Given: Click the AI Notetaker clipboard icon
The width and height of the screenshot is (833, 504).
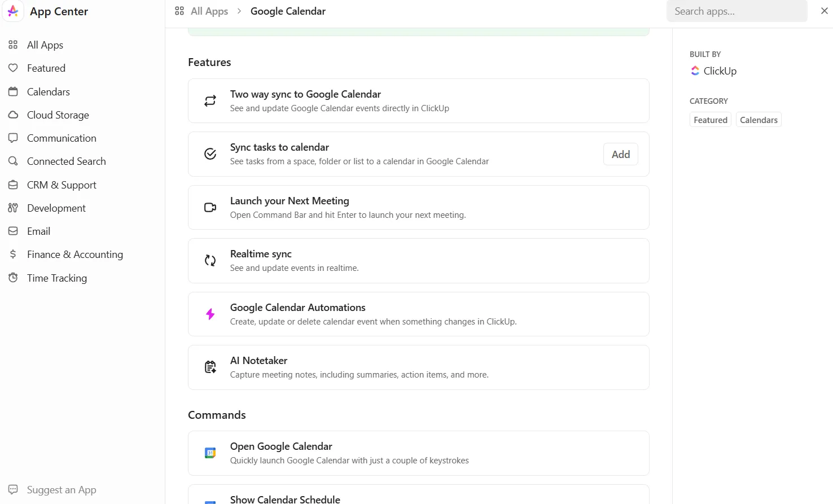Looking at the screenshot, I should pyautogui.click(x=210, y=367).
